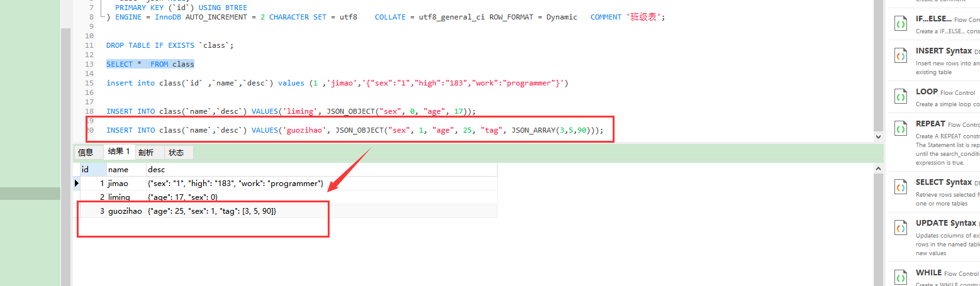Select the desc cell containing "programmer"
980x286 pixels.
321,184
